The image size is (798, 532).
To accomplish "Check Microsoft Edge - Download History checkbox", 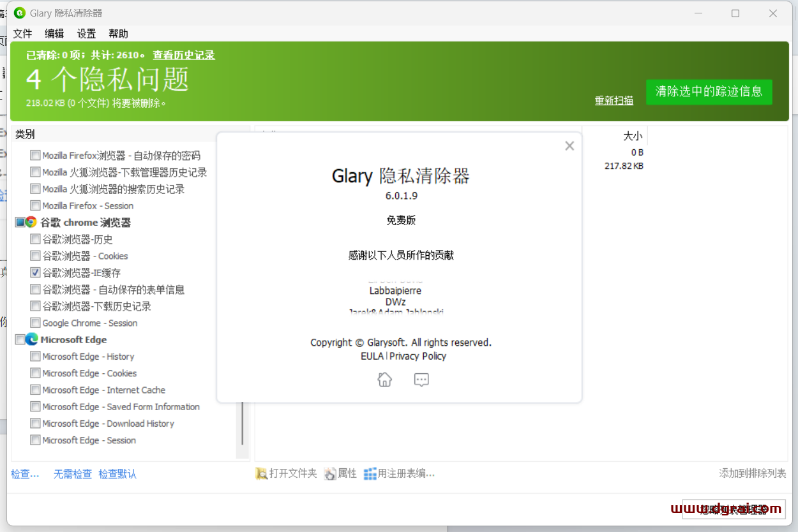I will click(x=35, y=424).
